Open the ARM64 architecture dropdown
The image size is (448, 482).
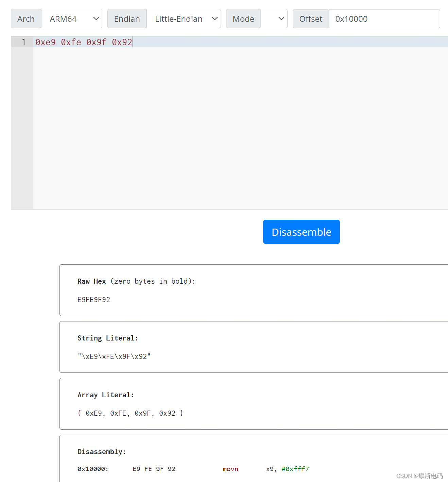click(72, 19)
